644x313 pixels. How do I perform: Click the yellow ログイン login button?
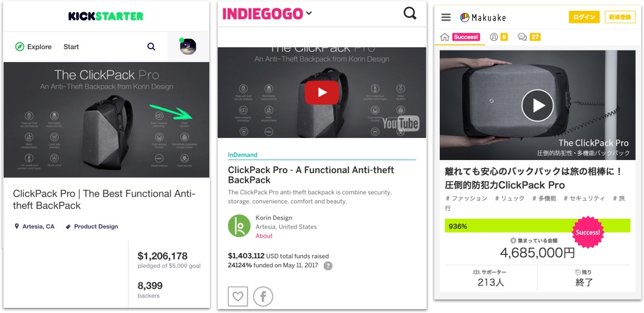point(584,17)
